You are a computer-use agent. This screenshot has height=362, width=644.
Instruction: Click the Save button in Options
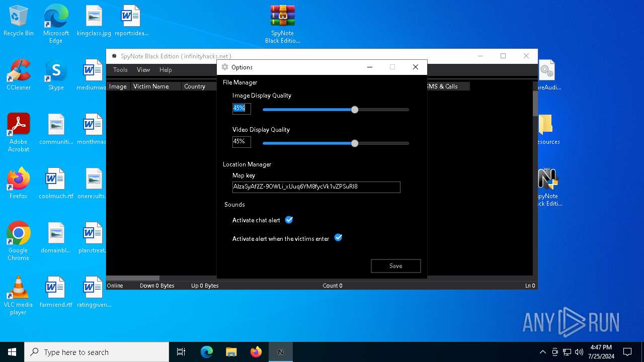395,266
